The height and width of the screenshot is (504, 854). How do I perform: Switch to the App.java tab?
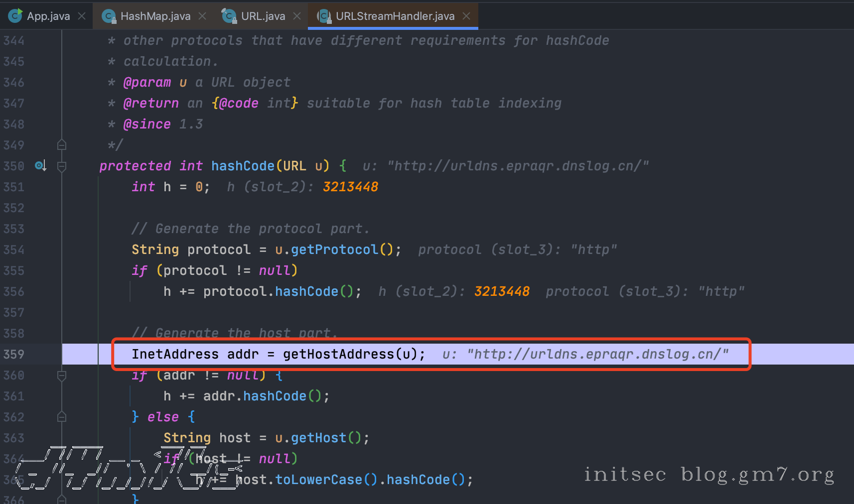(48, 16)
